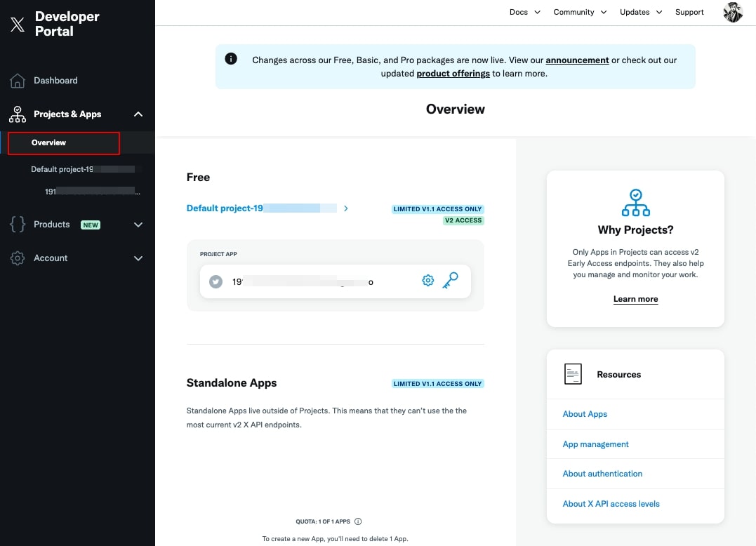
Task: Click the Account gear icon in sidebar
Action: pyautogui.click(x=18, y=258)
